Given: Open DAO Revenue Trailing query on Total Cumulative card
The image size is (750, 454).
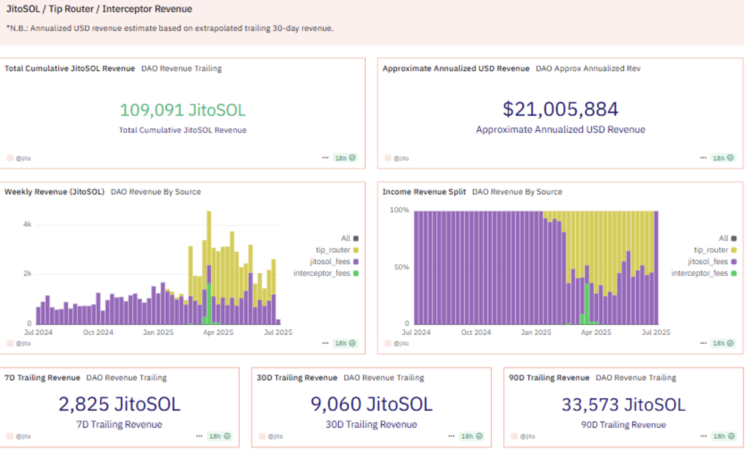Looking at the screenshot, I should coord(181,68).
